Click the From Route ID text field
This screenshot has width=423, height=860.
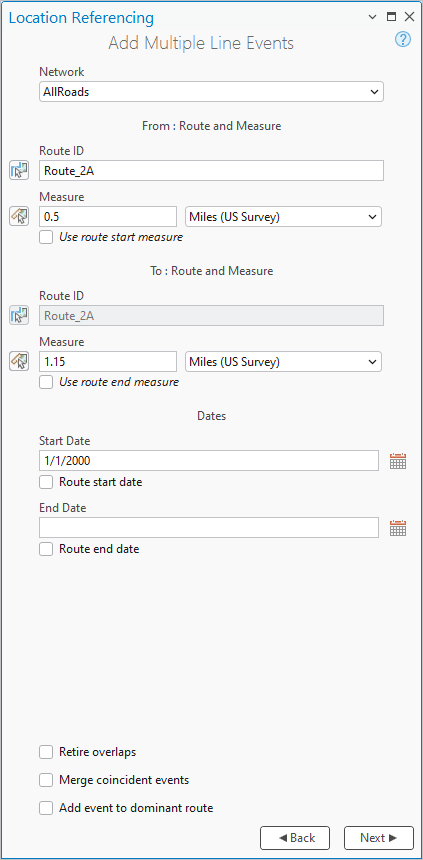coord(211,171)
